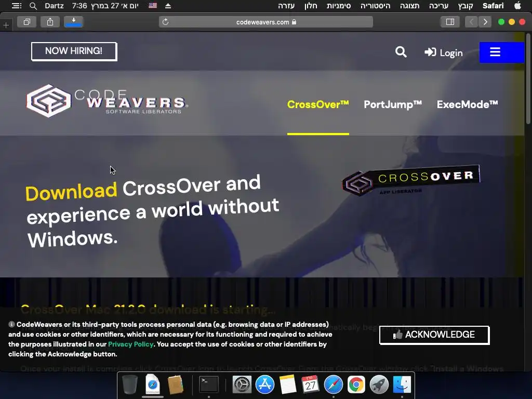Open the site search magnifier icon
The width and height of the screenshot is (532, 399).
[401, 52]
